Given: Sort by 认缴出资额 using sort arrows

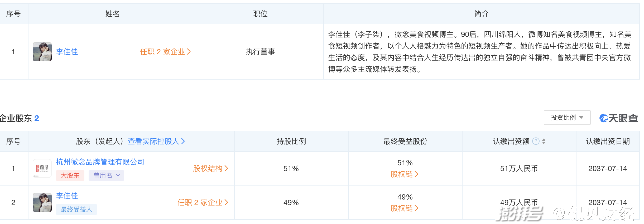Looking at the screenshot, I should pos(544,141).
